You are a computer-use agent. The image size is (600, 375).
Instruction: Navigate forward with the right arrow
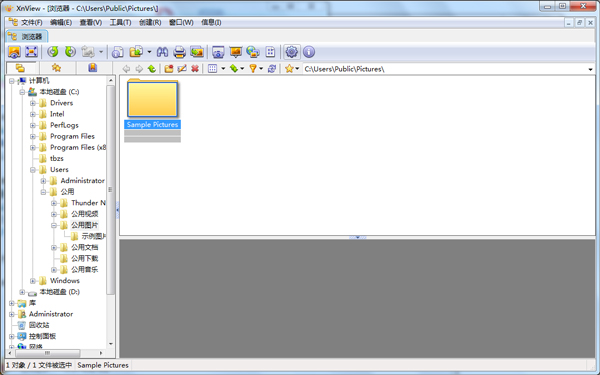139,69
